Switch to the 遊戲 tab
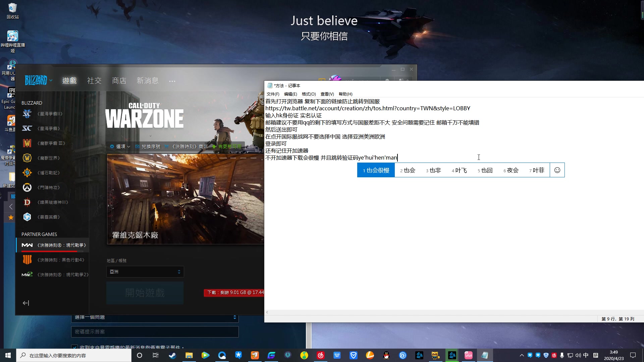 [69, 81]
